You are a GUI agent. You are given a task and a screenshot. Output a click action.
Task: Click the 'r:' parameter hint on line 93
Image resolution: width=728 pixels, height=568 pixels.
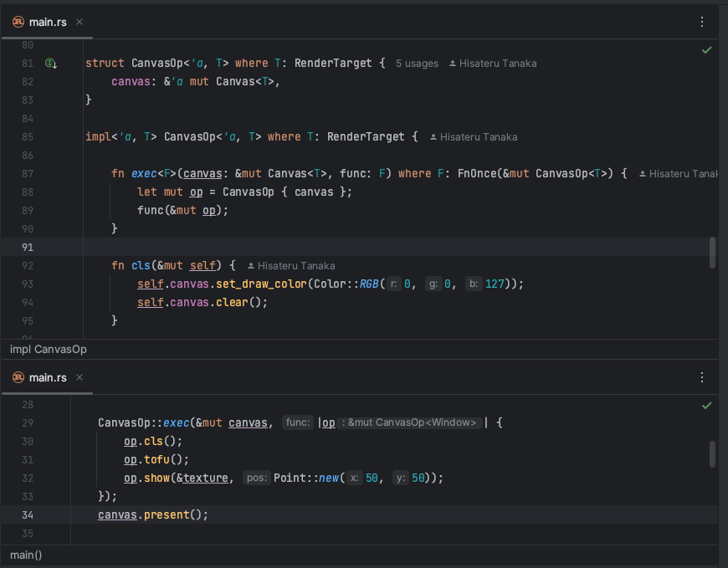click(393, 284)
